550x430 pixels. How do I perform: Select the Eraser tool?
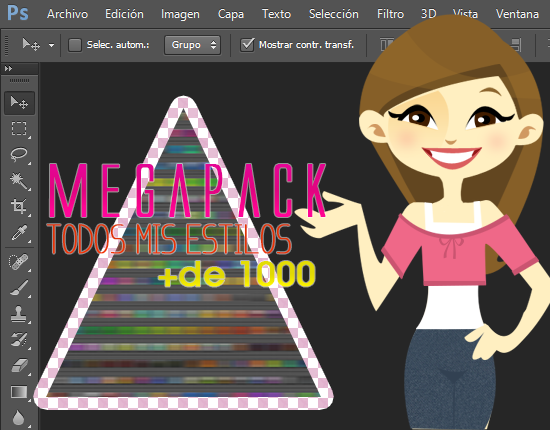(x=19, y=366)
